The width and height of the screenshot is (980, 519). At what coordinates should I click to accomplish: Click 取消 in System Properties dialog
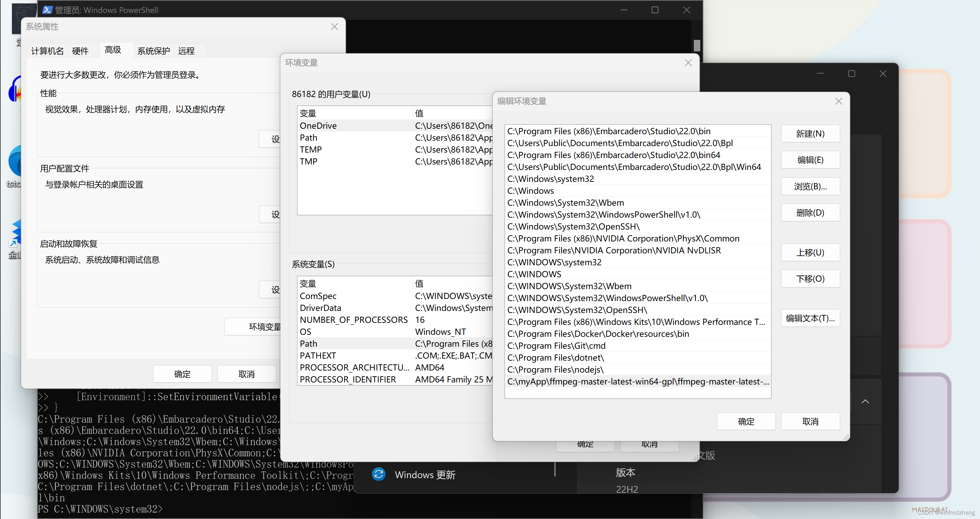[246, 374]
